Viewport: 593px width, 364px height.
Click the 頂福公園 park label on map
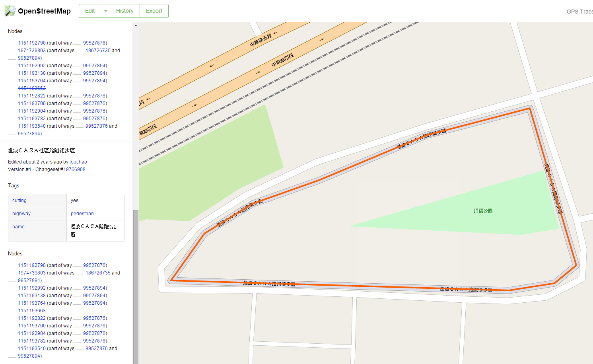483,211
